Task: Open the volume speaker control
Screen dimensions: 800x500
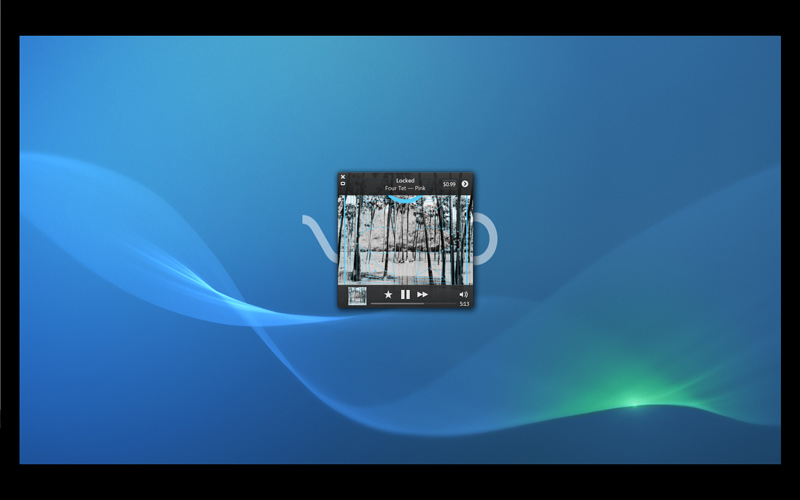Action: 463,294
